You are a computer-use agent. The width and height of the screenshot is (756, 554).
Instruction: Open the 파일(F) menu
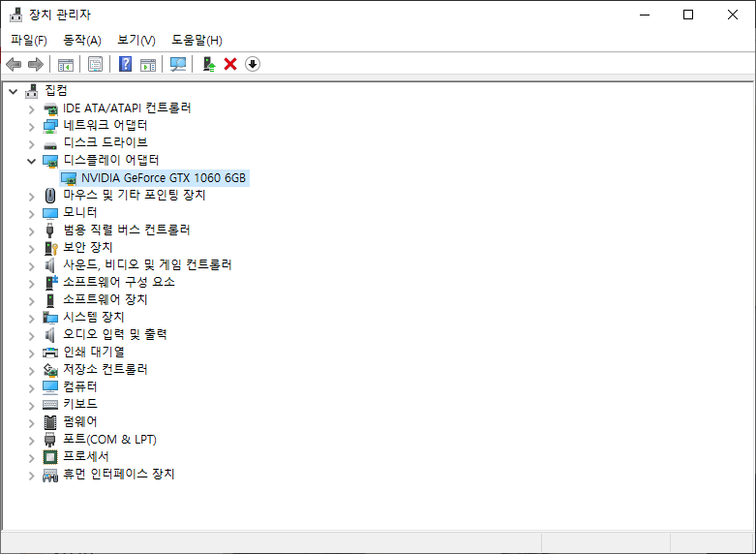click(29, 40)
